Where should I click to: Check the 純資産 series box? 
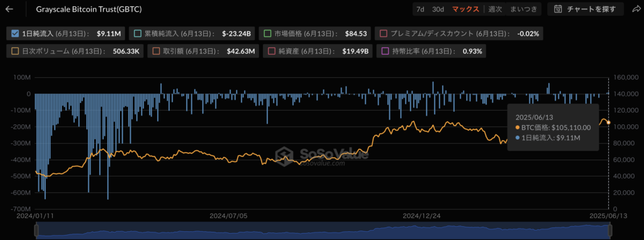[x=272, y=52]
